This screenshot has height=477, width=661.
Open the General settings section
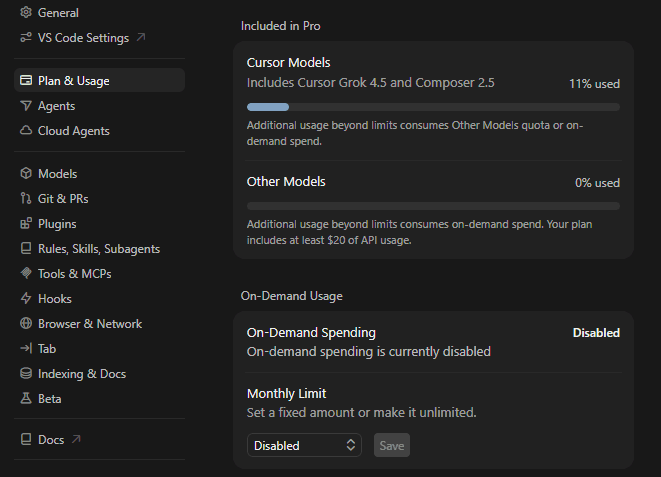click(x=99, y=13)
